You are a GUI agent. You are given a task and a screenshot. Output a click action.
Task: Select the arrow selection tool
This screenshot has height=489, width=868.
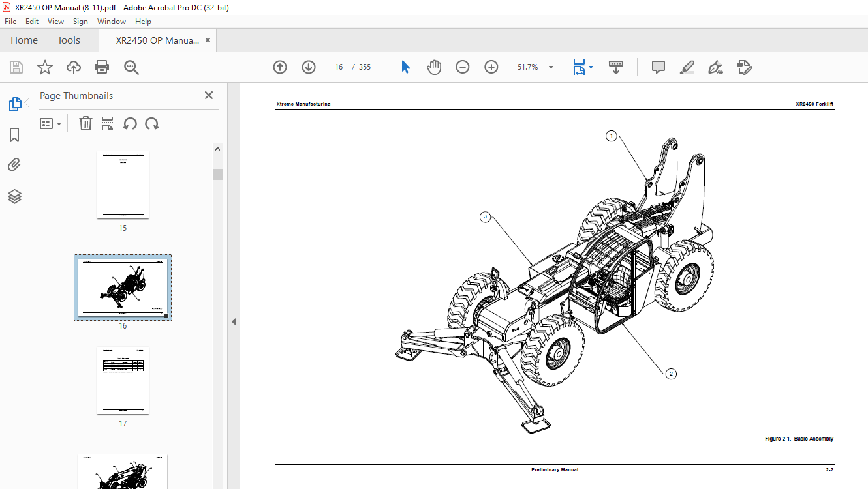[405, 67]
